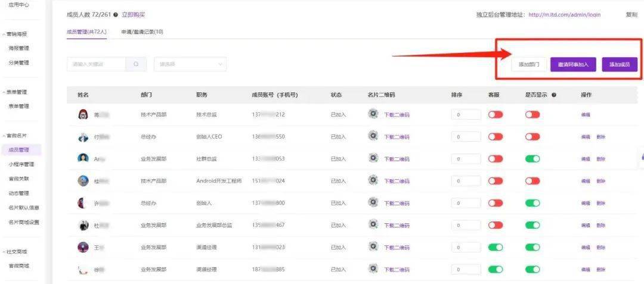Image resolution: width=644 pixels, height=284 pixels.
Task: Open 海报管理 in the sidebar
Action: pyautogui.click(x=19, y=48)
